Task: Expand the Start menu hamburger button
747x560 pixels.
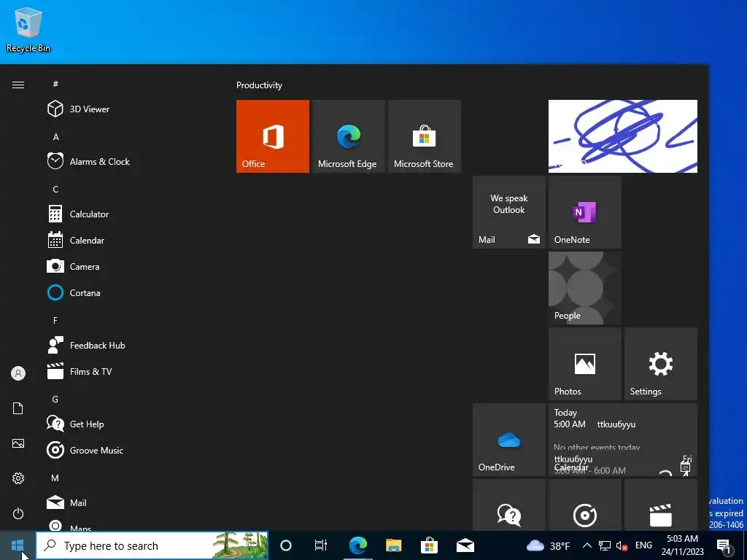Action: tap(18, 85)
